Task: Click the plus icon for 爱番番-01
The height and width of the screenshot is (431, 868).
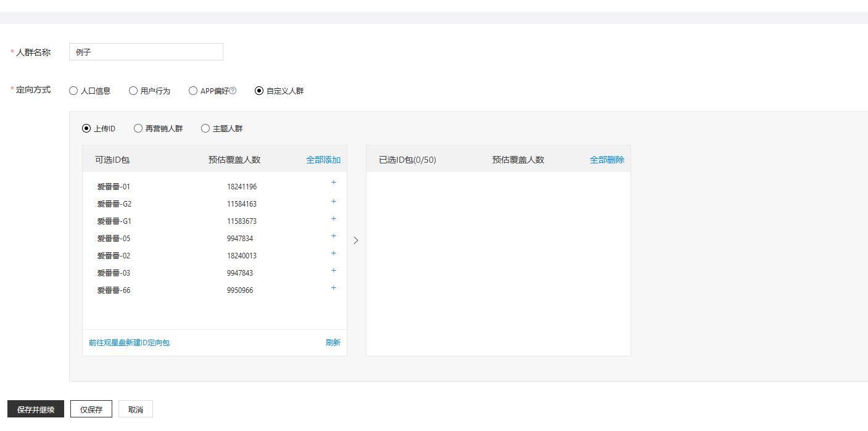Action: point(334,183)
